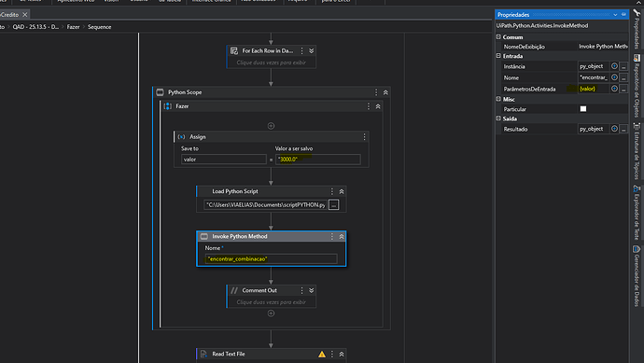Screen dimensions: 644x363
Task: Edit the NomeDeExibição property value
Action: (x=603, y=47)
